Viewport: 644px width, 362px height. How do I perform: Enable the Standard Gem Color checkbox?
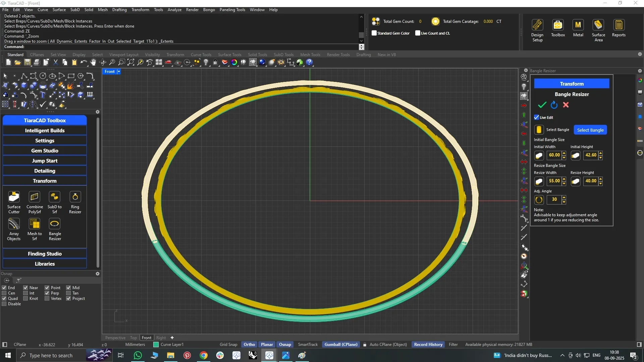(x=374, y=33)
